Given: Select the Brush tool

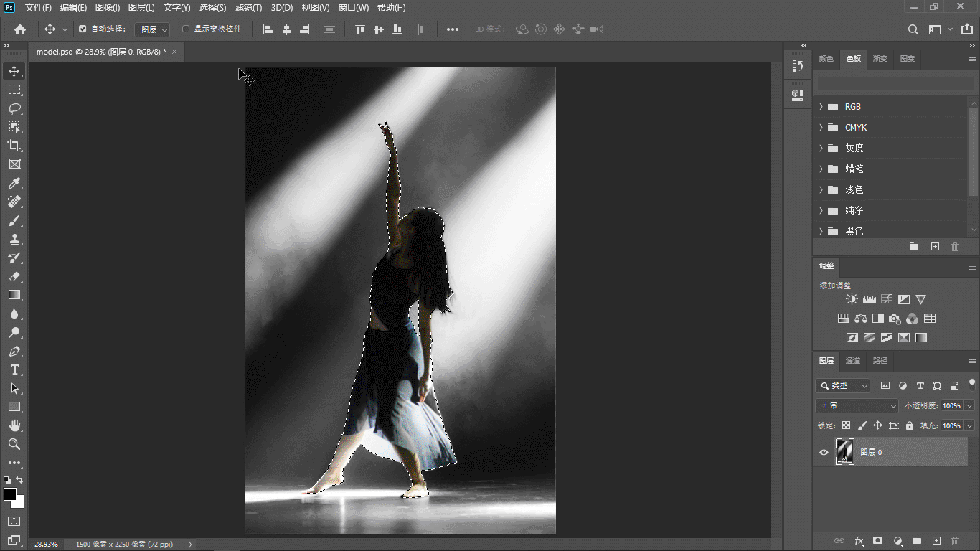Looking at the screenshot, I should (14, 221).
